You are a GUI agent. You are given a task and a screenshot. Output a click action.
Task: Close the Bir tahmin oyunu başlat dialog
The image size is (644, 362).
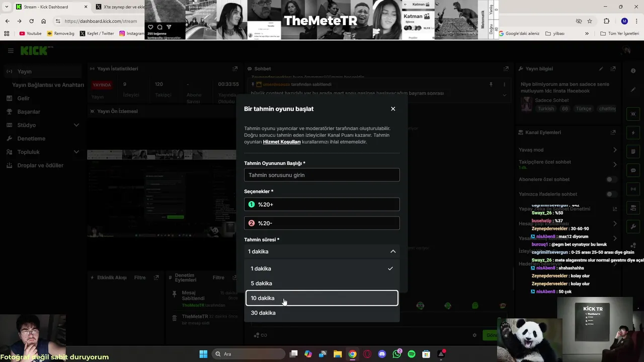coord(393,109)
